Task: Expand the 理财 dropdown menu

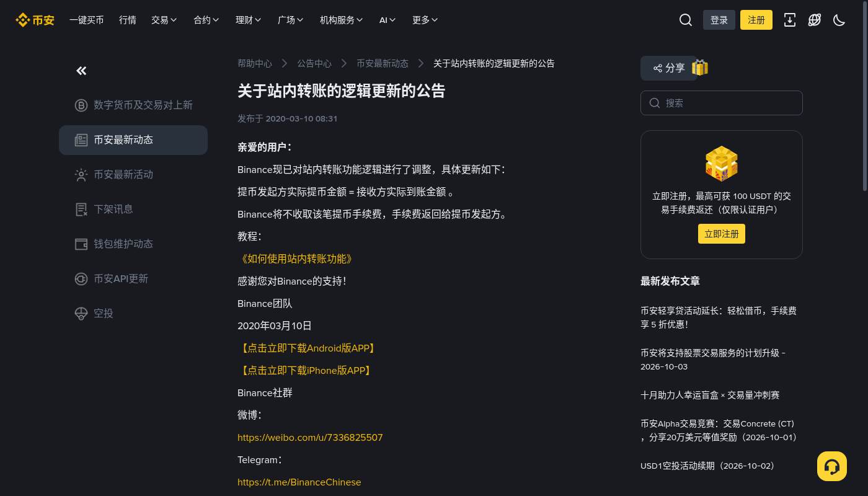Action: 249,20
